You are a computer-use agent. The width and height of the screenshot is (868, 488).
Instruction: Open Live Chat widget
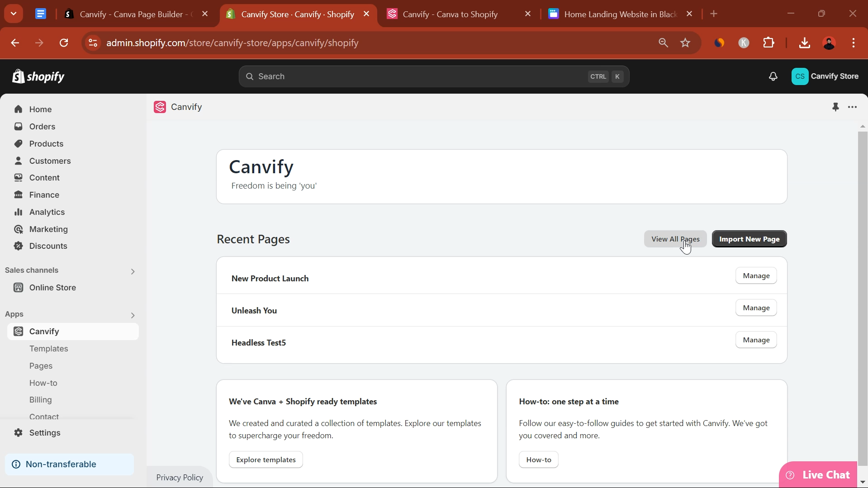[x=818, y=475]
